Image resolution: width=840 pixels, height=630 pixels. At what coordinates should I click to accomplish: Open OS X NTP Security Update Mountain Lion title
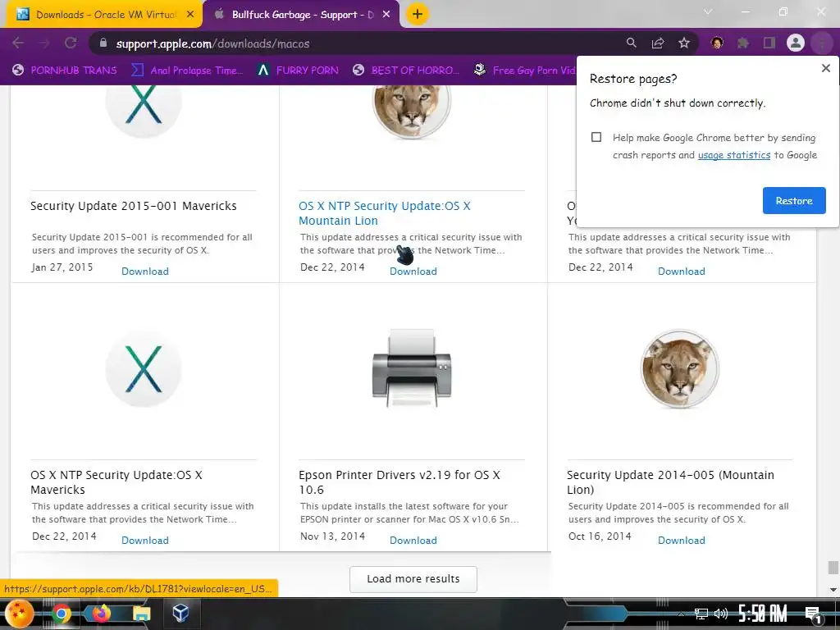tap(384, 213)
